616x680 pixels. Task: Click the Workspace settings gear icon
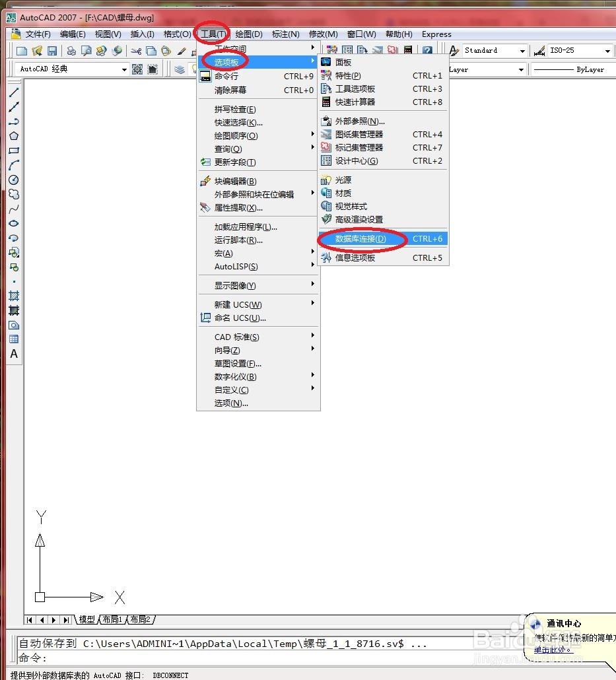coord(137,69)
